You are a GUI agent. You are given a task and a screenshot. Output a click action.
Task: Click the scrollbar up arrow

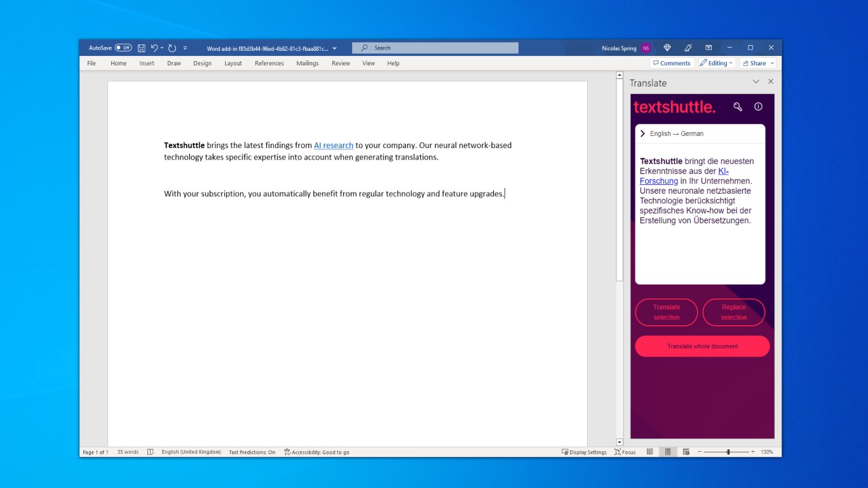[620, 75]
